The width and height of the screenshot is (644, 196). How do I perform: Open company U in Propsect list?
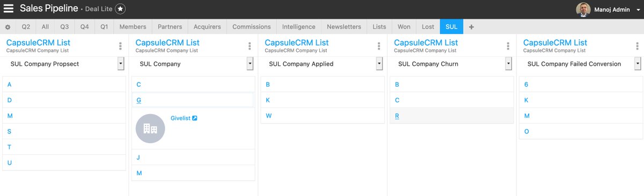[64, 163]
